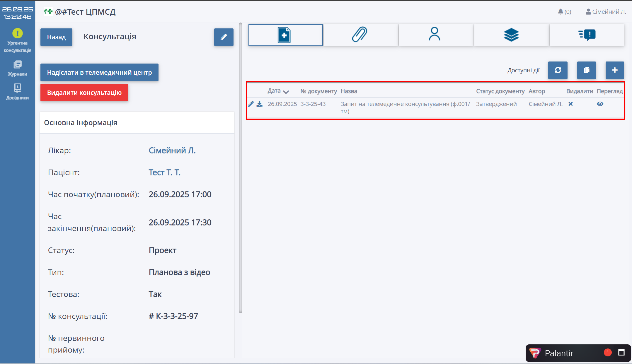Download document 3-3-25-43
The image size is (632, 364).
(260, 104)
